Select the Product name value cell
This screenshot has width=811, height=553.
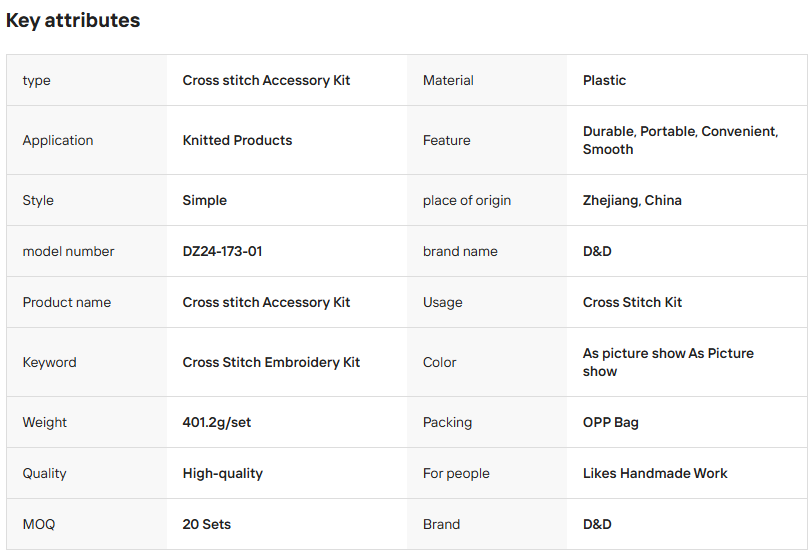coord(287,302)
